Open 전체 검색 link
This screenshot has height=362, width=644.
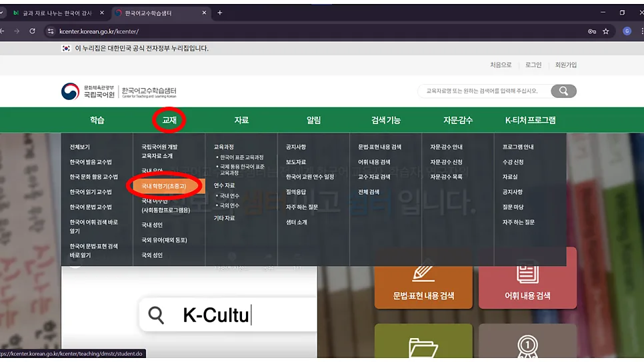(369, 192)
